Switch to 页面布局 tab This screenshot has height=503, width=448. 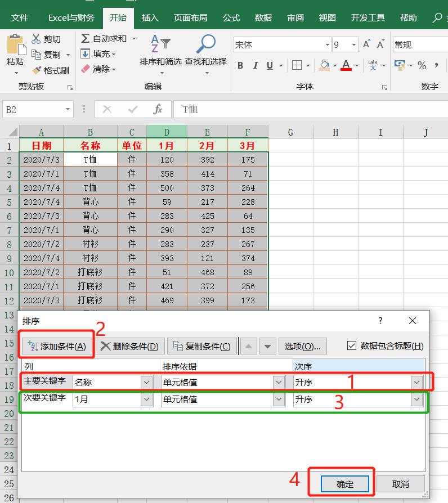click(x=191, y=17)
